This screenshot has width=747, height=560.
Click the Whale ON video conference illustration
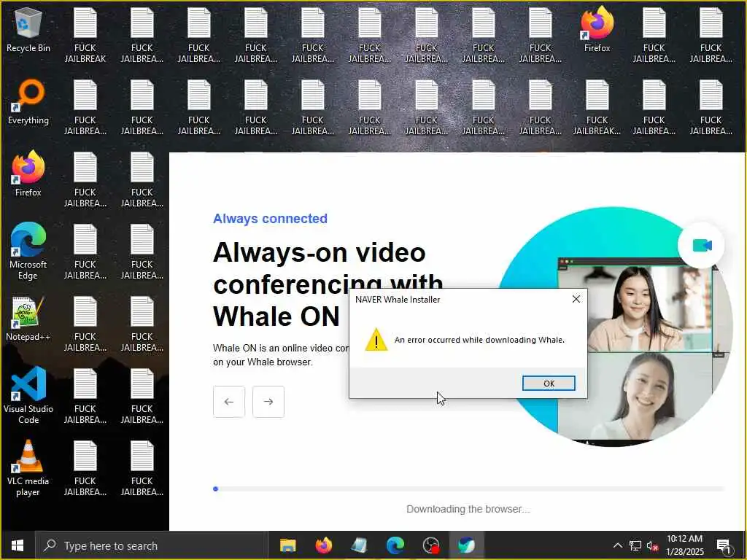click(614, 327)
